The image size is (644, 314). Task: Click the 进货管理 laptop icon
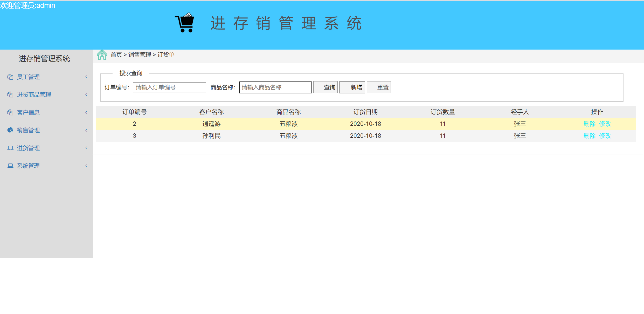coord(10,148)
